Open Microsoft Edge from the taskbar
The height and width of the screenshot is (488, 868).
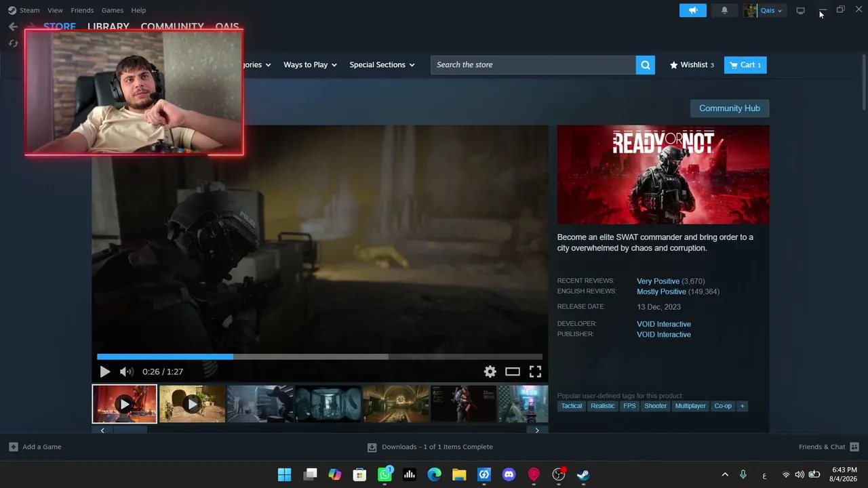click(x=435, y=474)
